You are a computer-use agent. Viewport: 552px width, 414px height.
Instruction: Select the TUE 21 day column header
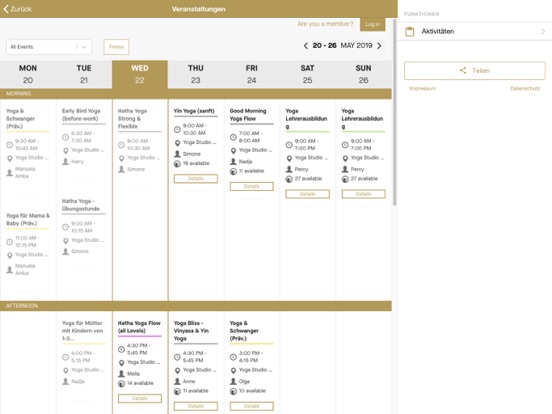click(84, 74)
